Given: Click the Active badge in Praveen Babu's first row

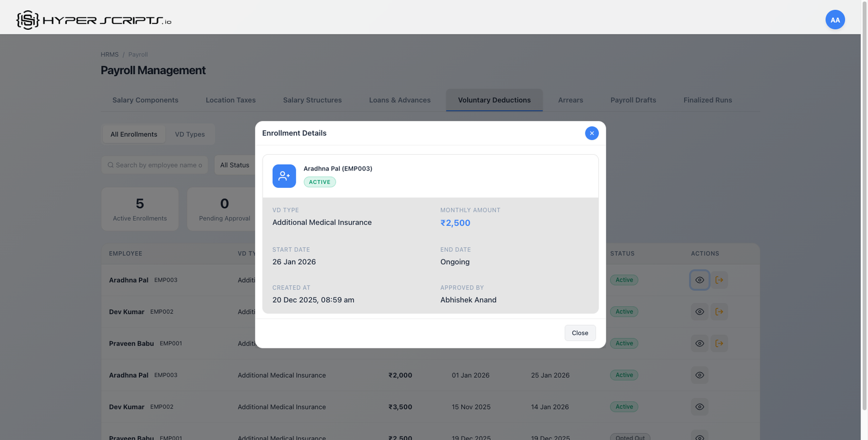Looking at the screenshot, I should [x=624, y=343].
